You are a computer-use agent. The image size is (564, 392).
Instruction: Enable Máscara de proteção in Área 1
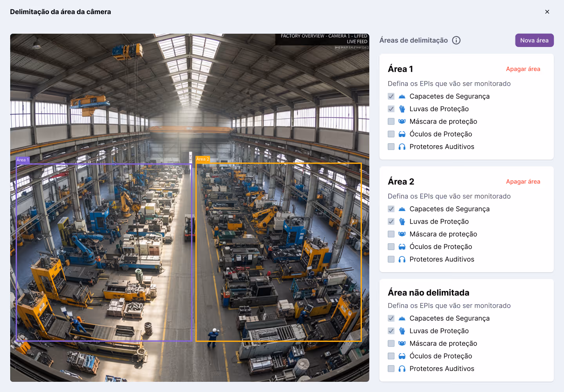tap(391, 121)
